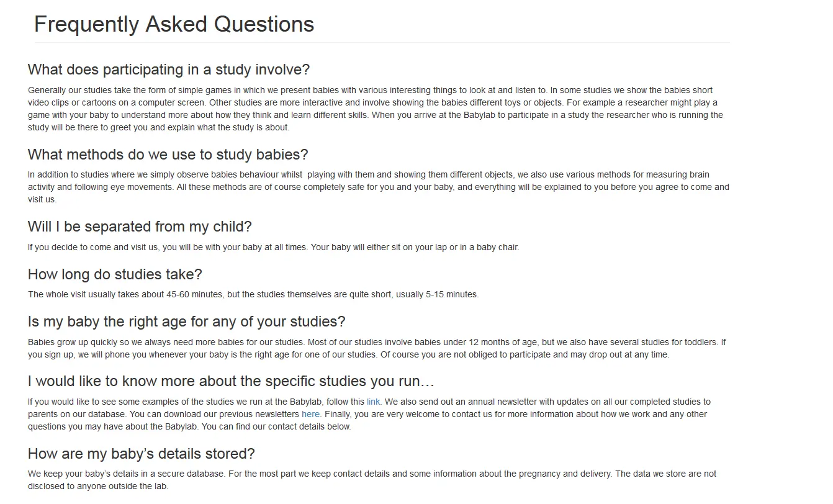
Task: Click the 'How long do studies take?' heading
Action: [x=115, y=274]
